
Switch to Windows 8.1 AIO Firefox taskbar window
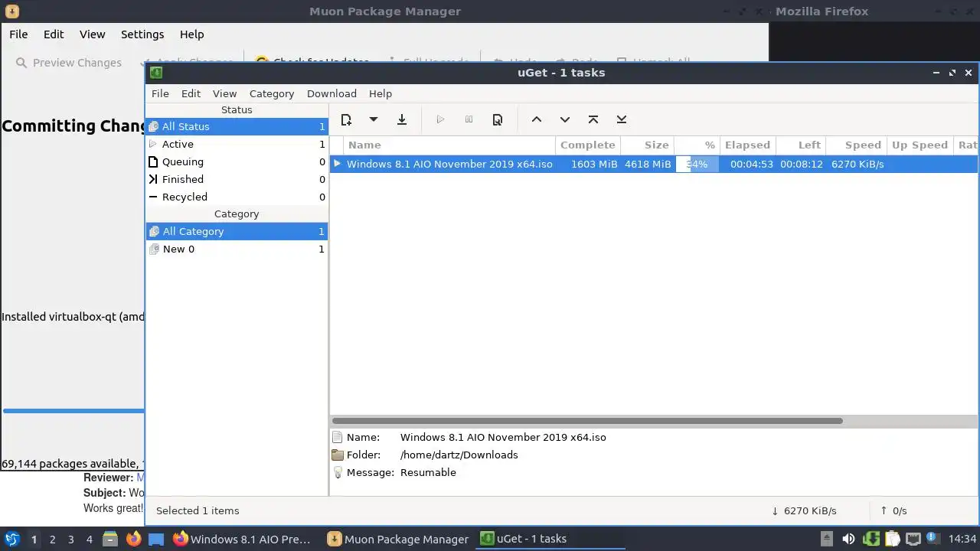click(242, 539)
